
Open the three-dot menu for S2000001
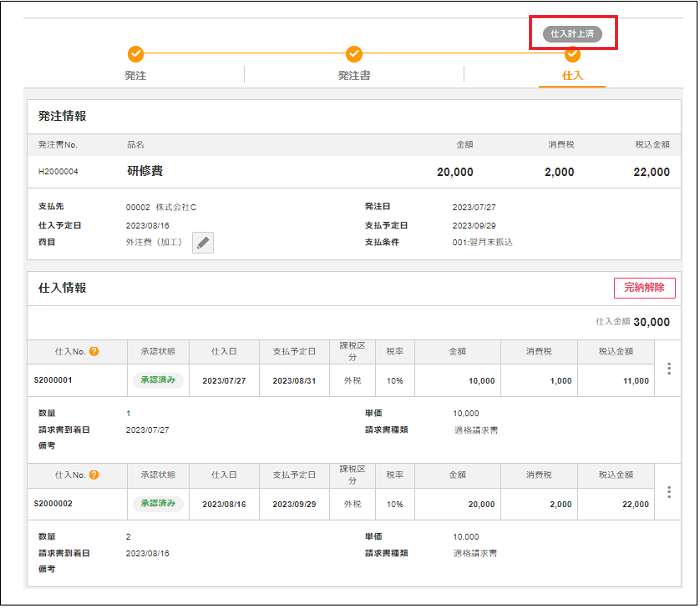(669, 368)
